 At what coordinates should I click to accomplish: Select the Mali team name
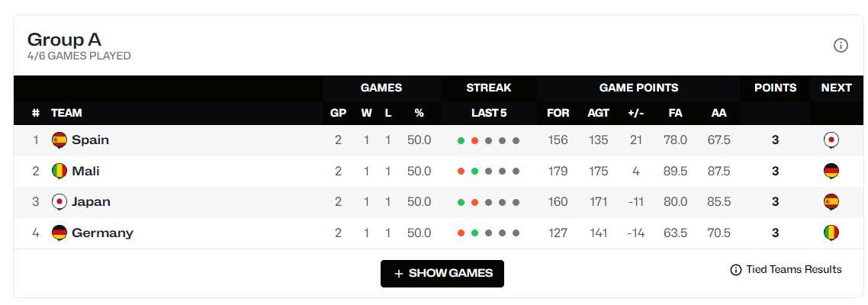[x=85, y=171]
